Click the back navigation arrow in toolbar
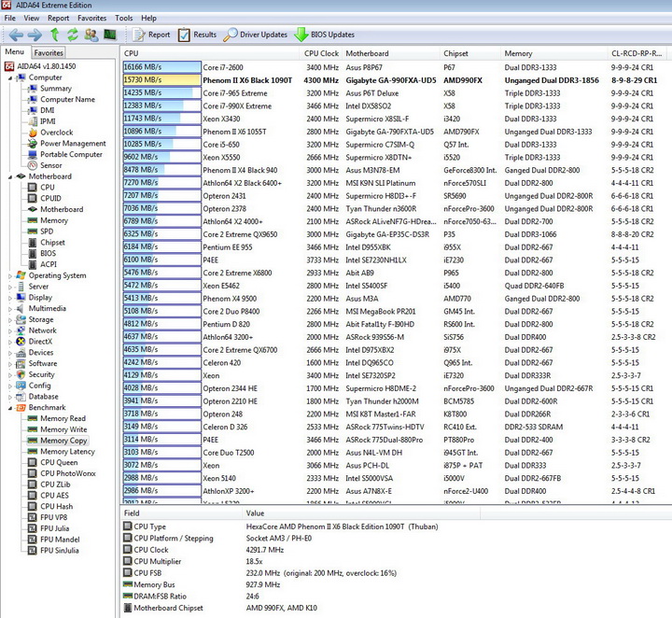This screenshot has height=618, width=672. [15, 35]
